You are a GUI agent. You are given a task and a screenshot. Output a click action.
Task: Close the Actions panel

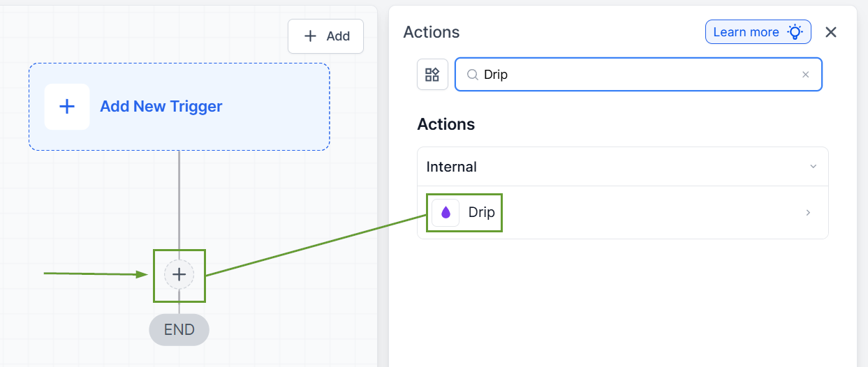point(830,32)
